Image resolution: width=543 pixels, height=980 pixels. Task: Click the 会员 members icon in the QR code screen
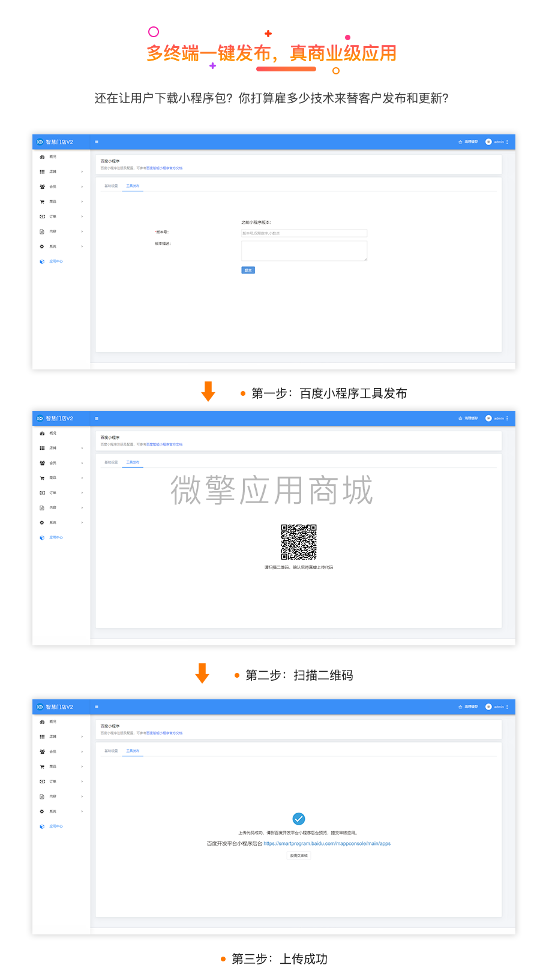pos(42,463)
